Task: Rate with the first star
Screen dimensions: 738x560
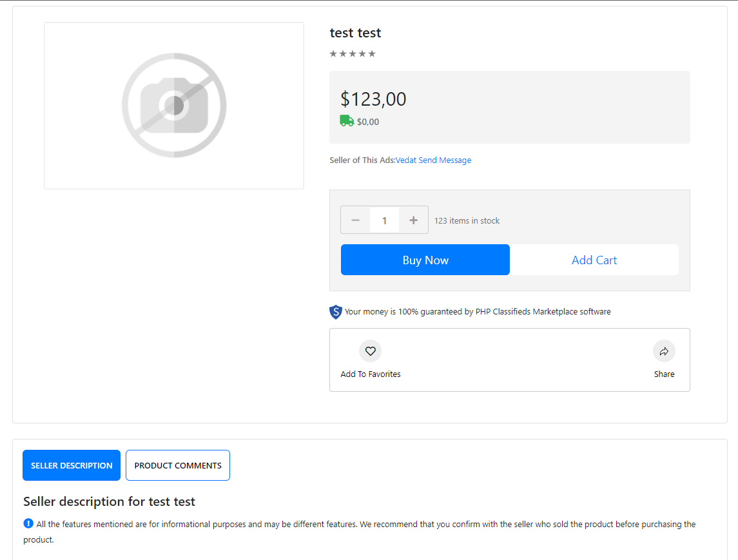Action: tap(333, 53)
